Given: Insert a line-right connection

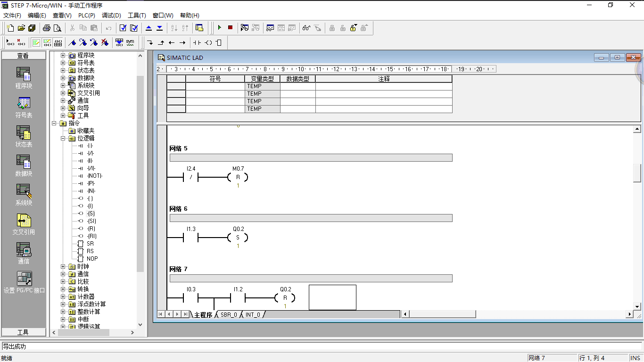Looking at the screenshot, I should click(182, 42).
